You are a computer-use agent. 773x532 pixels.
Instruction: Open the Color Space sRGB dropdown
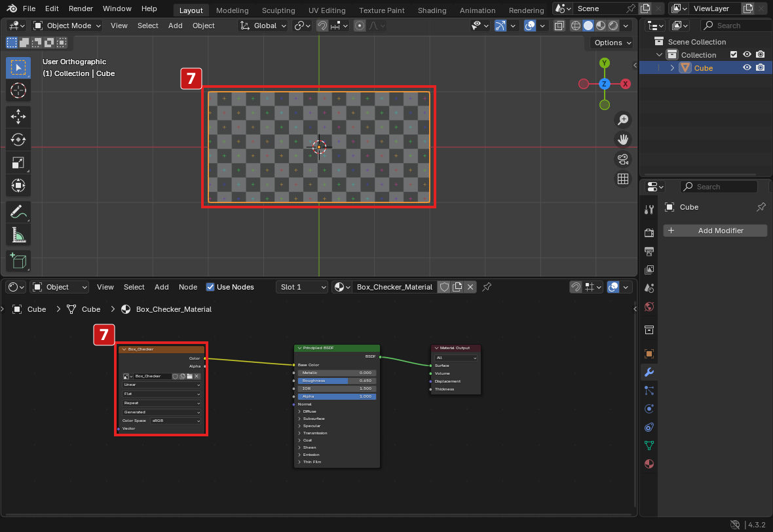point(176,421)
